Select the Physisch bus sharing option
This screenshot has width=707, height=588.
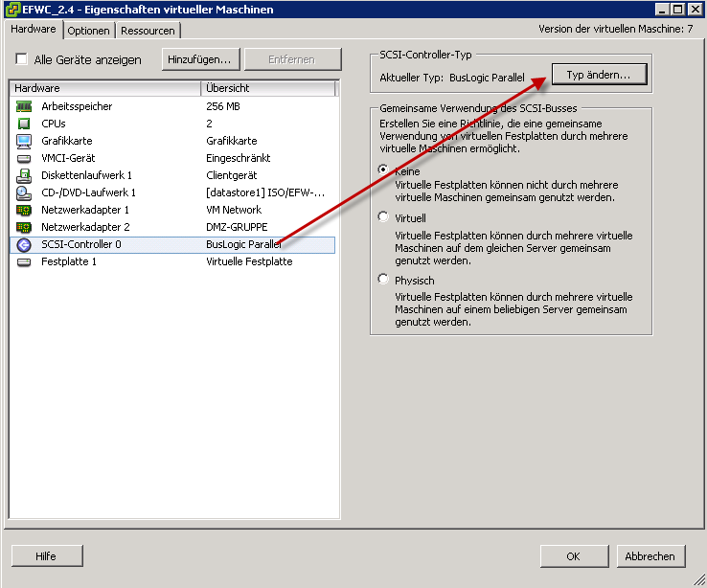[384, 280]
